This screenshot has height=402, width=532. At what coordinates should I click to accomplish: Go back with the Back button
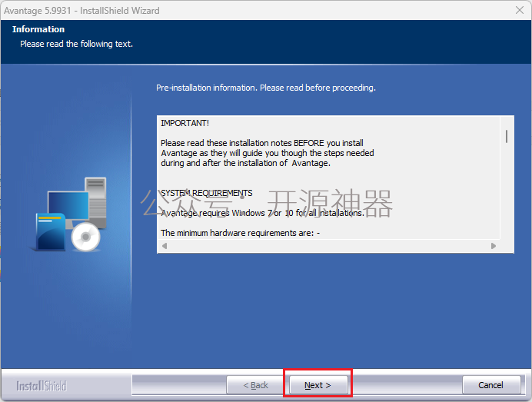[x=255, y=385]
